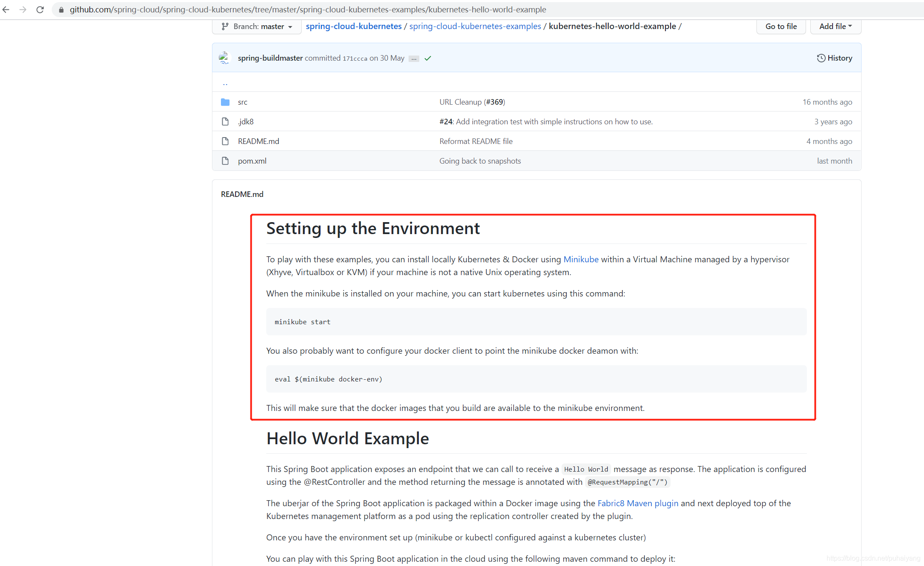Image resolution: width=924 pixels, height=566 pixels.
Task: Click minikube start code block
Action: [536, 322]
